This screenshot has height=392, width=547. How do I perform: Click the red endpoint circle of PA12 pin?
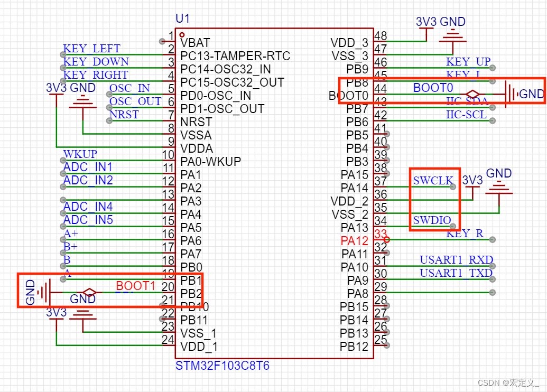[386, 240]
